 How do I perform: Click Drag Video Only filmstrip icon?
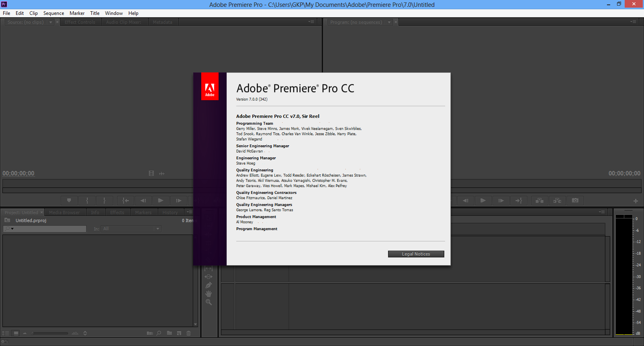click(151, 173)
